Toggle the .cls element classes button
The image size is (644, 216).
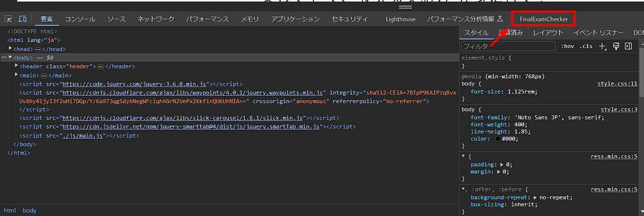586,47
